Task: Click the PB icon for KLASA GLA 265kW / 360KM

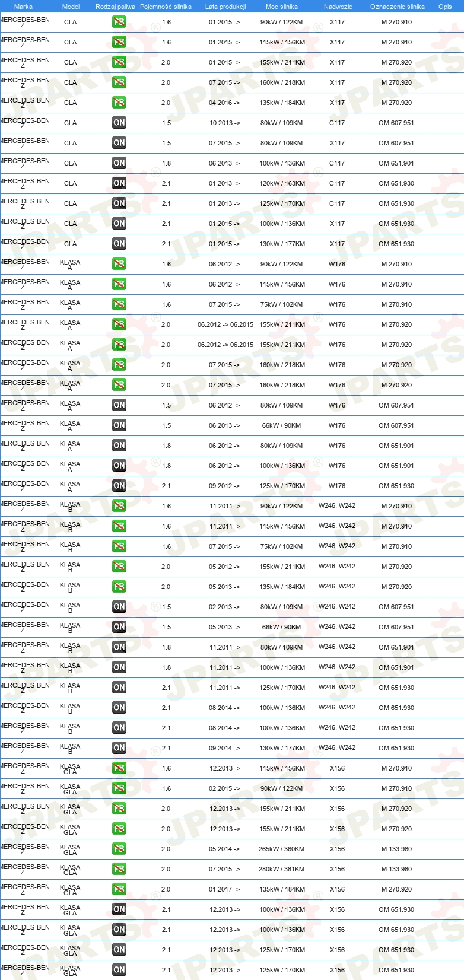Action: [119, 849]
